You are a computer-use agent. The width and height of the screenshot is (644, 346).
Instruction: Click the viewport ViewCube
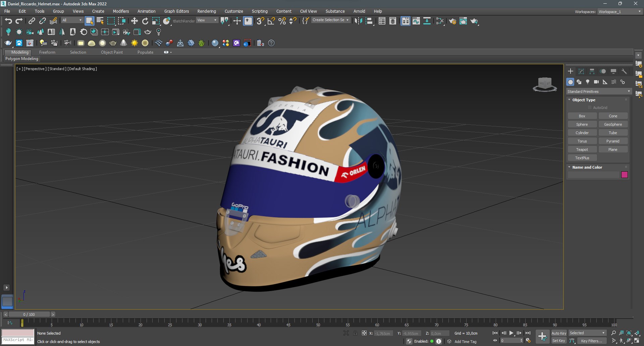[545, 84]
